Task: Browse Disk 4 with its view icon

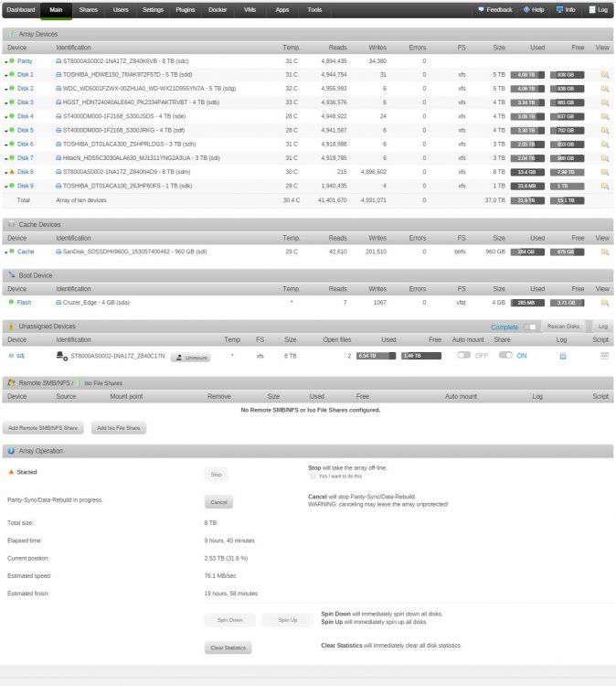Action: pos(605,116)
